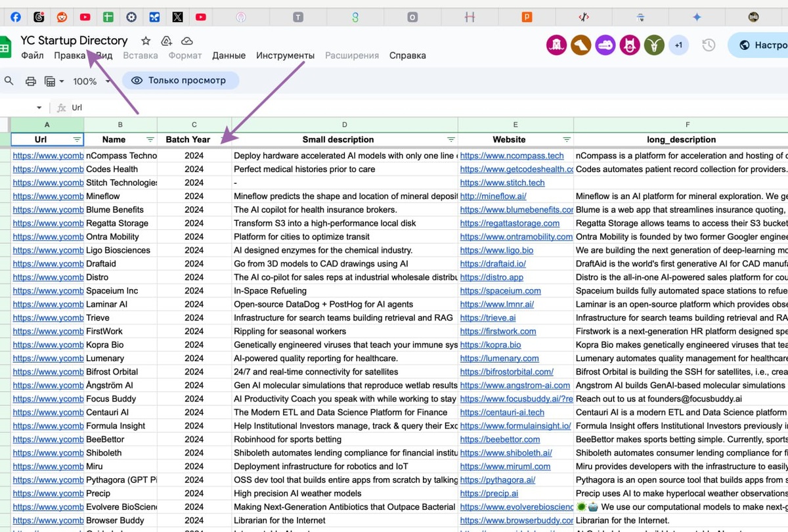Select the 'In-Space Refueling' description cell
Image resolution: width=788 pixels, height=532 pixels.
[x=345, y=291]
